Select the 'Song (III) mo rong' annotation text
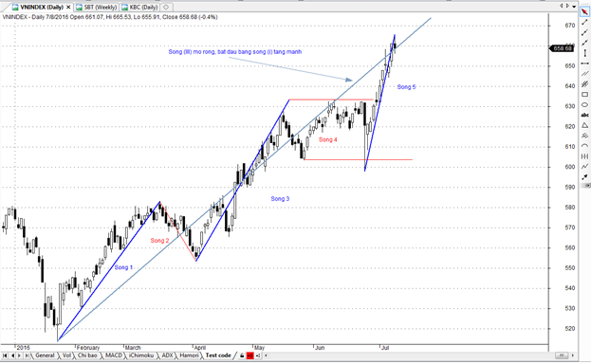Image resolution: width=591 pixels, height=364 pixels. pyautogui.click(x=235, y=51)
